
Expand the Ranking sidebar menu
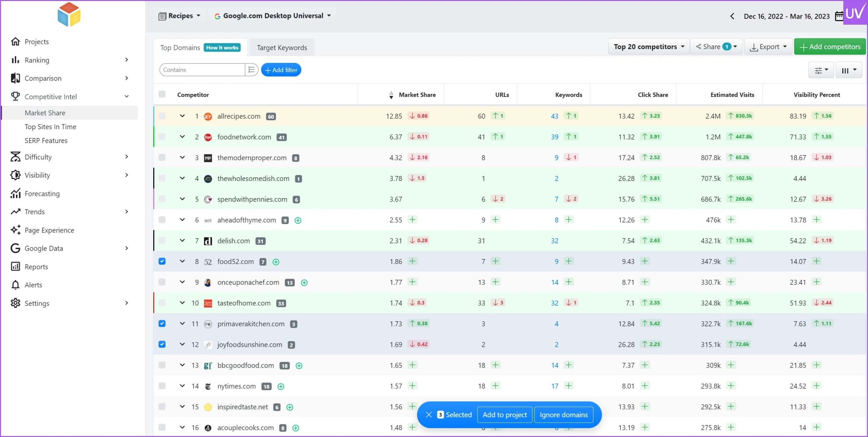tap(126, 60)
